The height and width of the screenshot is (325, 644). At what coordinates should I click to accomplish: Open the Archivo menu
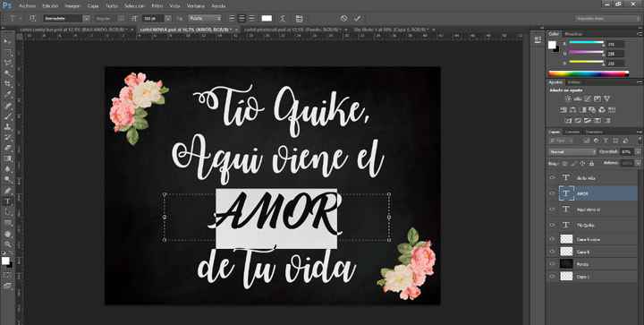(x=27, y=5)
